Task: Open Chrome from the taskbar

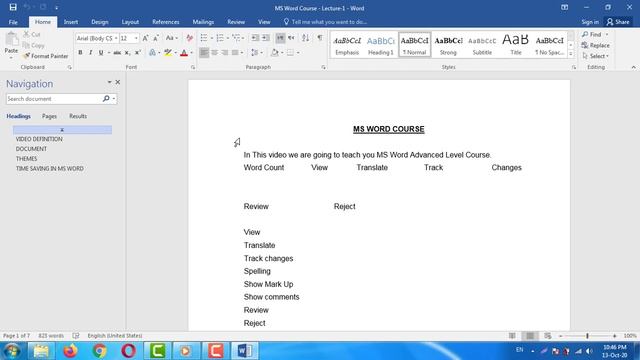Action: (99, 351)
